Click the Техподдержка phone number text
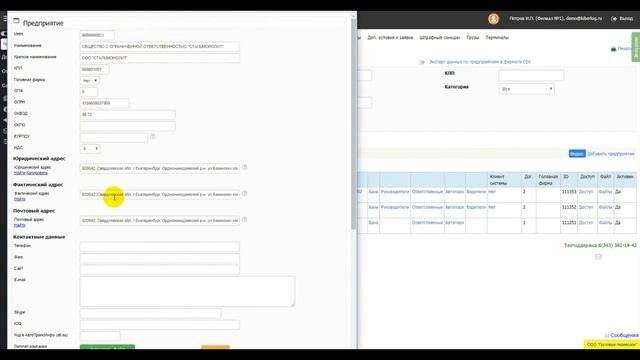Screen dimensions: 640x360 pos(600,246)
